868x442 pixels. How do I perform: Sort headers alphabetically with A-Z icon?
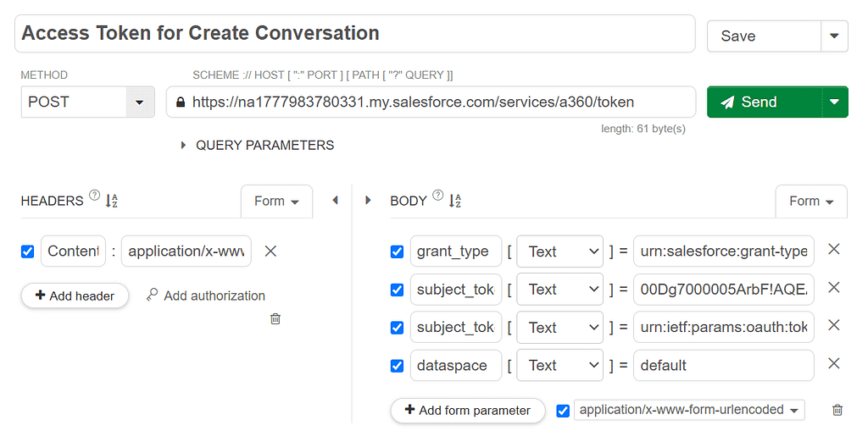(111, 201)
